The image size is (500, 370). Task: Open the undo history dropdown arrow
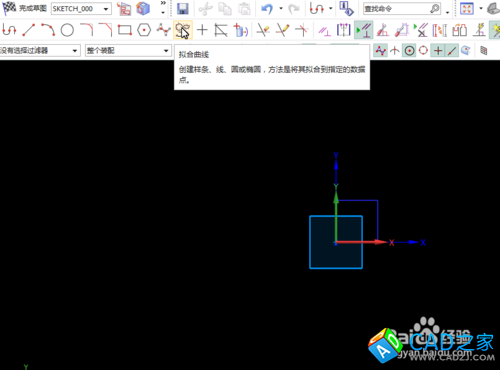[281, 9]
